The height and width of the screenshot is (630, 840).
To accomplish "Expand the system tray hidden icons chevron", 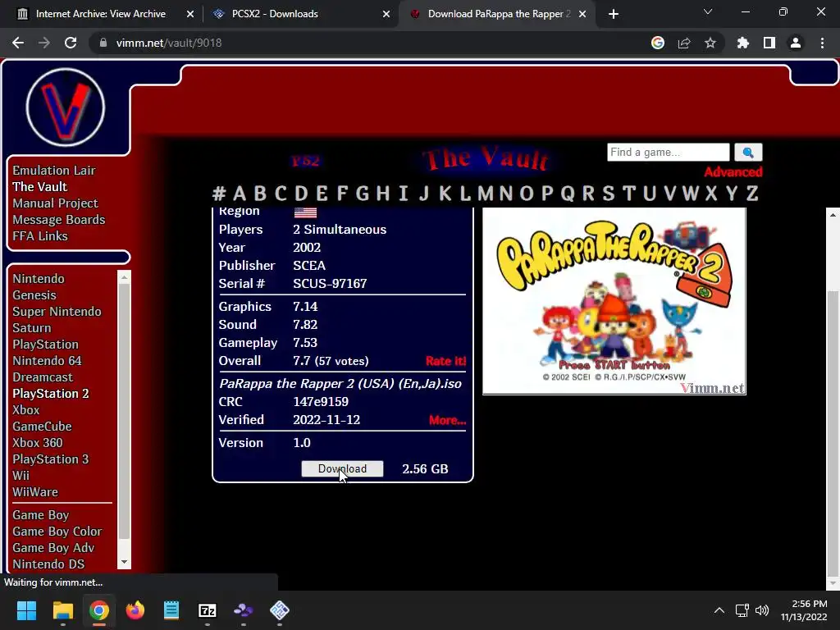I will (x=719, y=610).
